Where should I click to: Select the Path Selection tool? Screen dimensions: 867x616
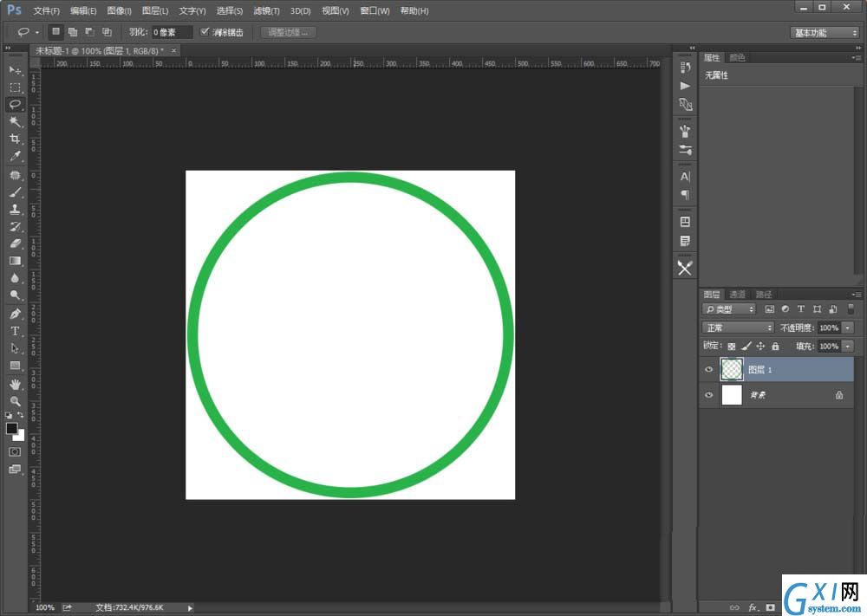point(15,348)
